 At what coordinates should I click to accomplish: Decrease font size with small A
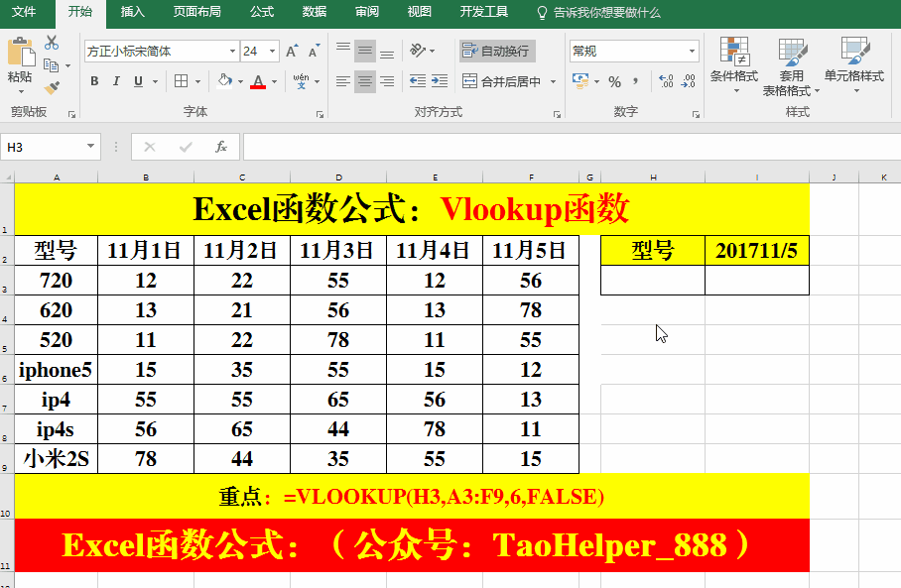click(x=314, y=52)
